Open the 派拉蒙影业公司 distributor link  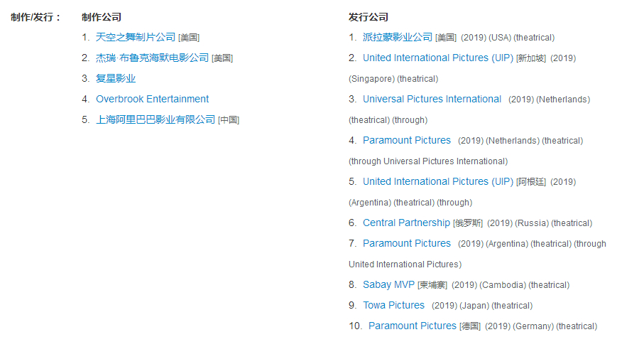point(398,38)
